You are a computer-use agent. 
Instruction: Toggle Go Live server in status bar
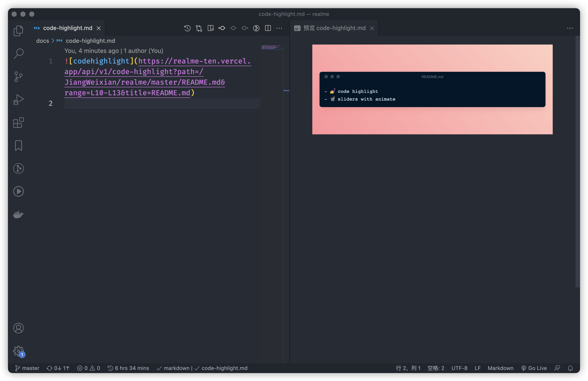(x=534, y=368)
